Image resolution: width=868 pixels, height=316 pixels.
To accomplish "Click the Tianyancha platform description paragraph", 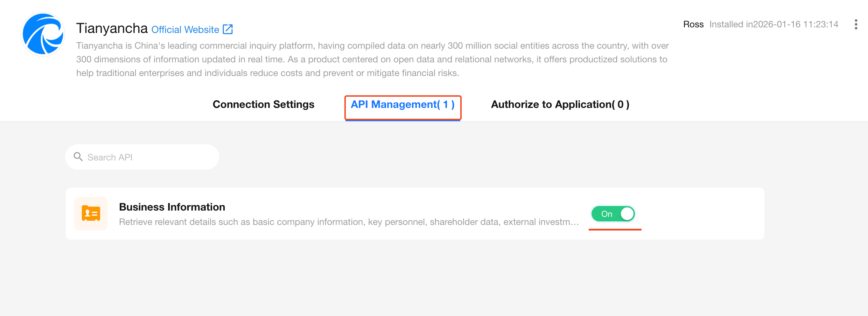I will coord(372,59).
